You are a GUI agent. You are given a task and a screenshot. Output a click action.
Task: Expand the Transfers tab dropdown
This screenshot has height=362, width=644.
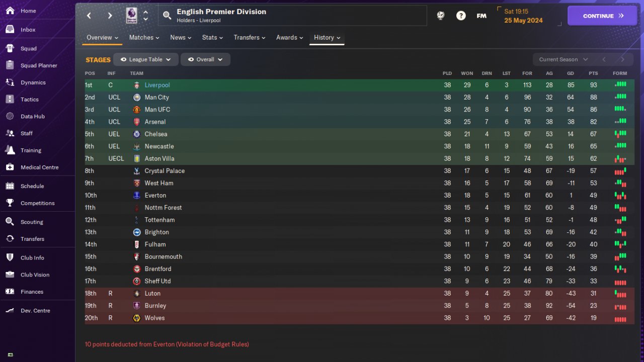250,38
